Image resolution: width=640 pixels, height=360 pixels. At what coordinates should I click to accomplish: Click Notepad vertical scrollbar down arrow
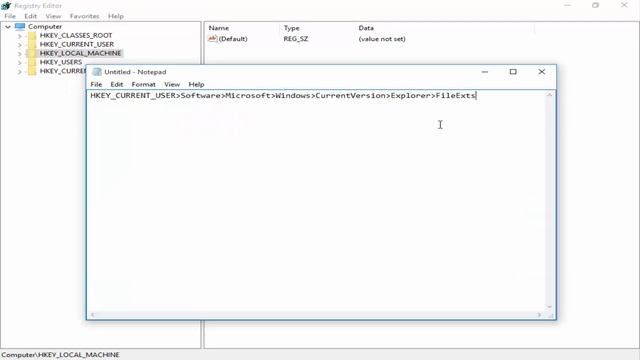click(549, 307)
